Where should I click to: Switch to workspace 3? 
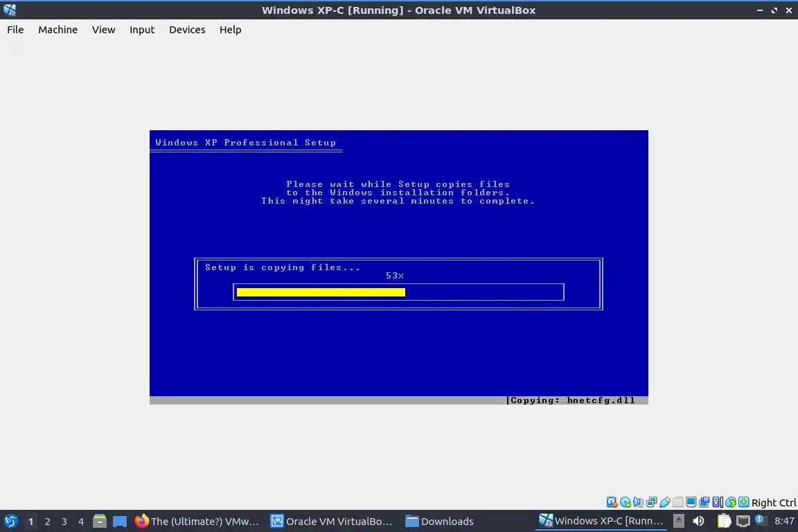(64, 522)
